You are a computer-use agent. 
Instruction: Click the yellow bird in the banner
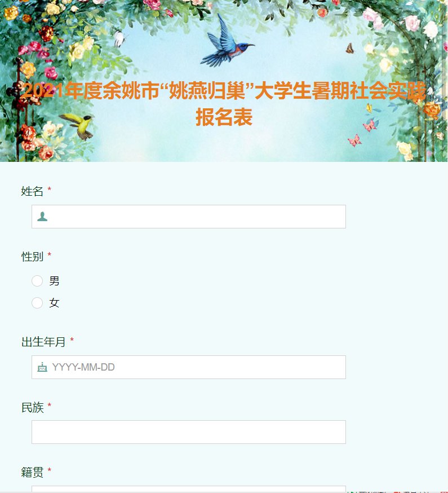pyautogui.click(x=78, y=125)
